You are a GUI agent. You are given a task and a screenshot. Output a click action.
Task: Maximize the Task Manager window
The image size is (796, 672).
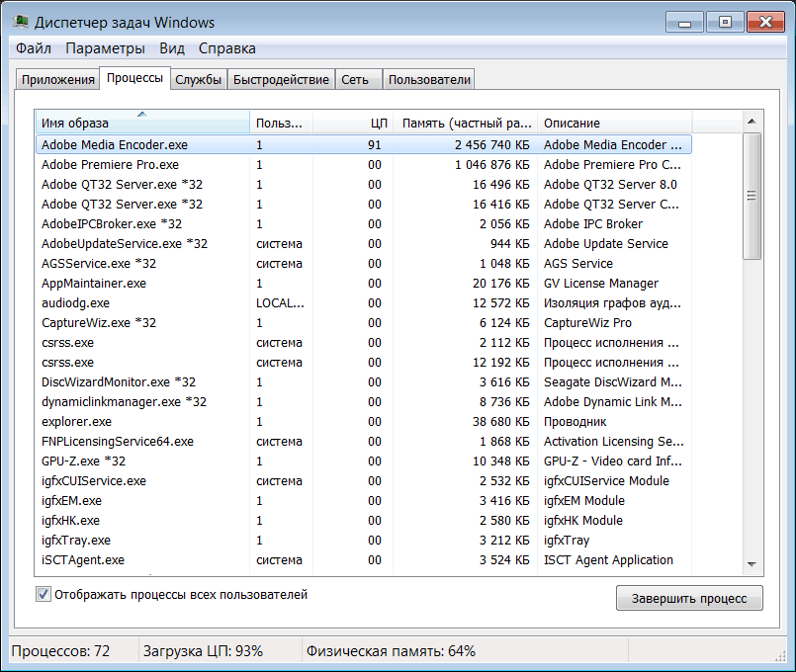click(725, 23)
